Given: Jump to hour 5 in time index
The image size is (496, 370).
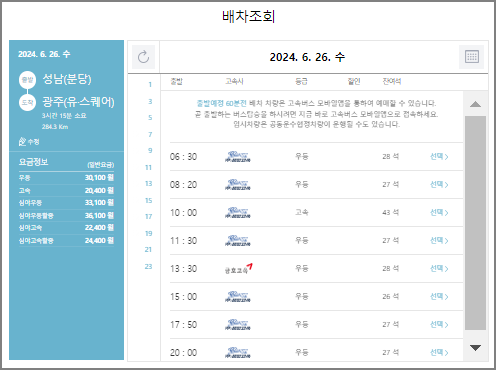Looking at the screenshot, I should 150,118.
